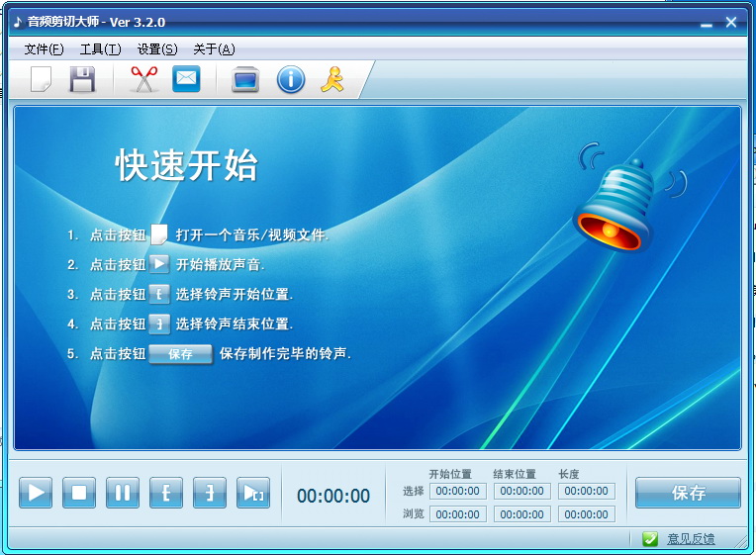Close the 音频剪切大师 window
Viewport: 756px width, 555px height.
coord(731,22)
